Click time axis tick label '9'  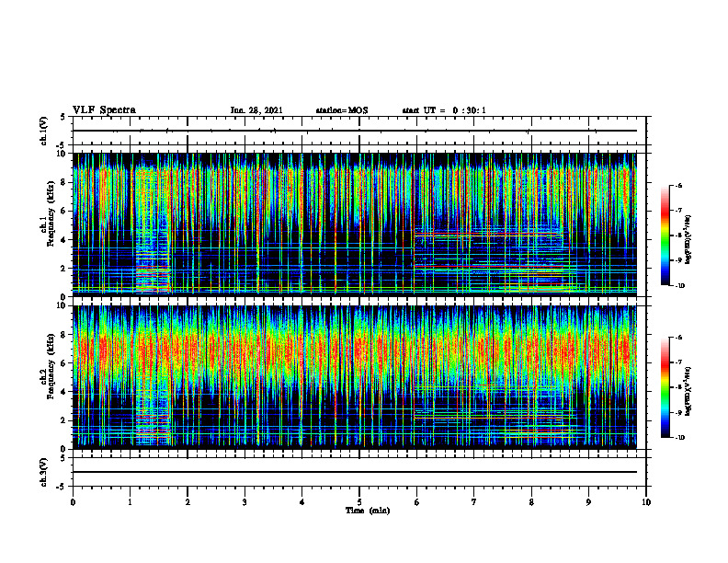[x=588, y=502]
